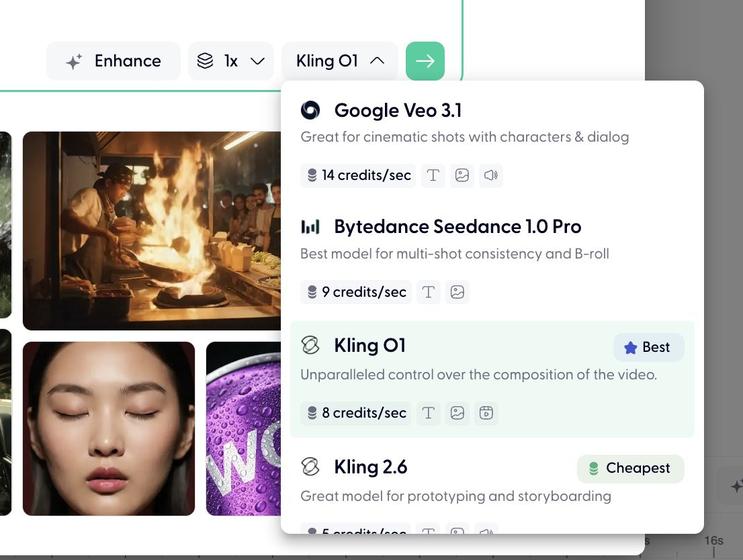The height and width of the screenshot is (560, 743).
Task: Click the Enhance prompt button
Action: [x=114, y=61]
